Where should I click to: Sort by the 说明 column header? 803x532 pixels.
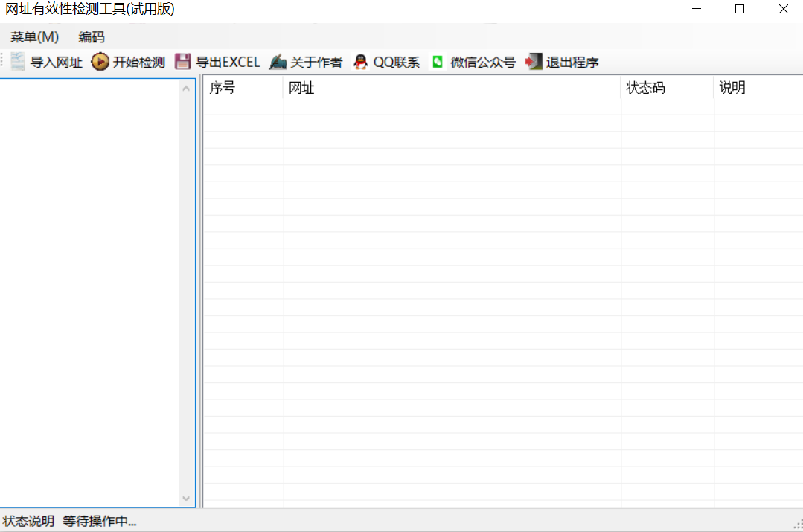(758, 88)
